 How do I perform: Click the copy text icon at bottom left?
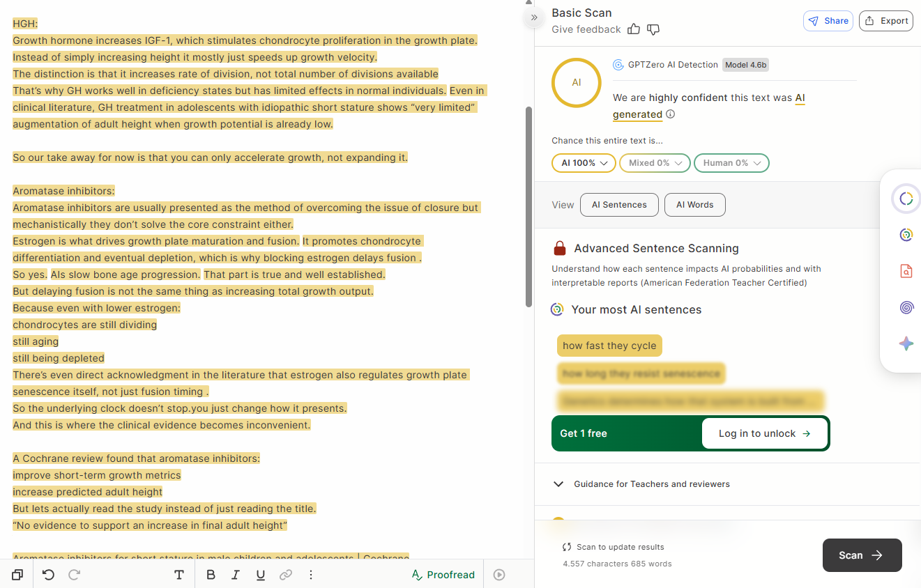click(17, 575)
